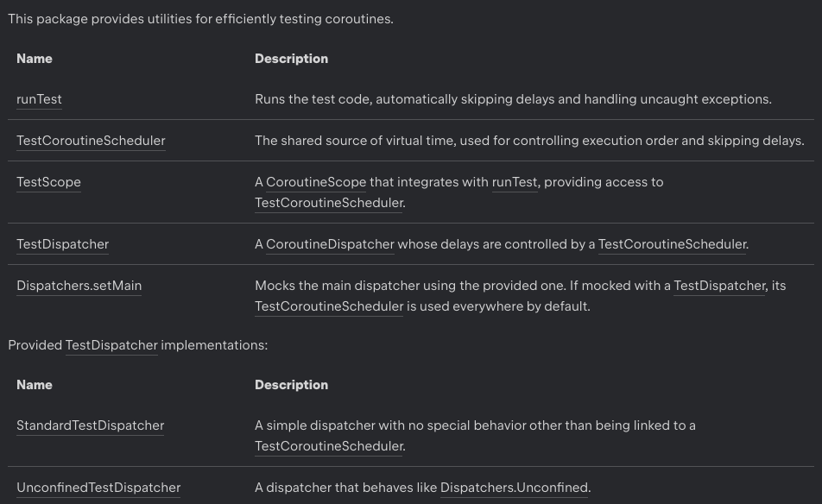Open TestDispatcher link in Dispatchers.setMain description

(x=719, y=286)
